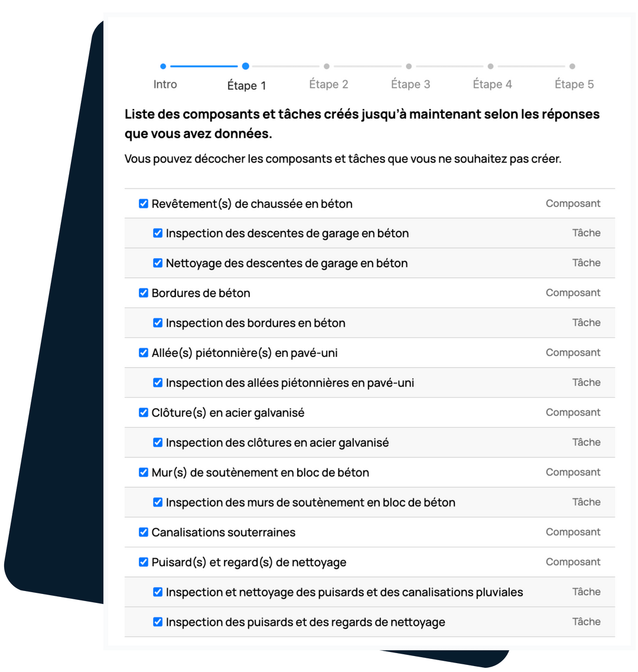
Task: Uncheck Clôture(s) en acier galvanisé
Action: tap(143, 412)
